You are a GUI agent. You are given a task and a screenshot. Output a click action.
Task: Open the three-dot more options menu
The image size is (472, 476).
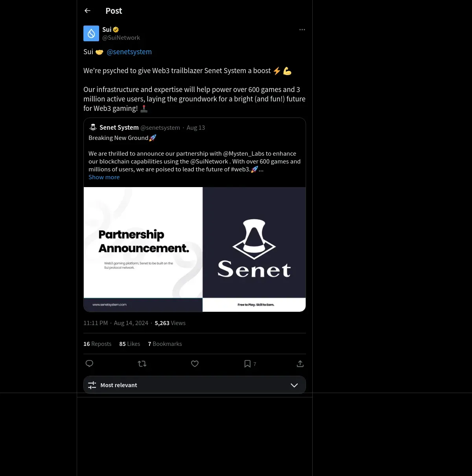pyautogui.click(x=302, y=30)
